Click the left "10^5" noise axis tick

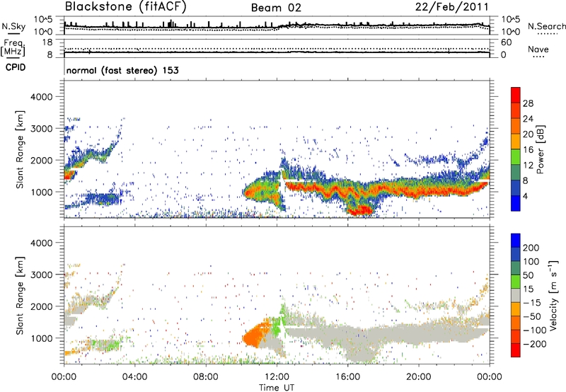[43, 20]
